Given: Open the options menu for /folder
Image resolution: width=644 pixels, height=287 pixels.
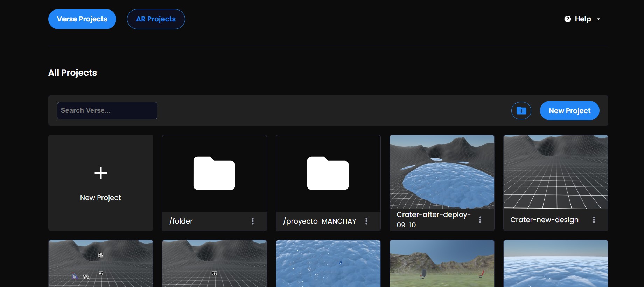Looking at the screenshot, I should tap(253, 221).
